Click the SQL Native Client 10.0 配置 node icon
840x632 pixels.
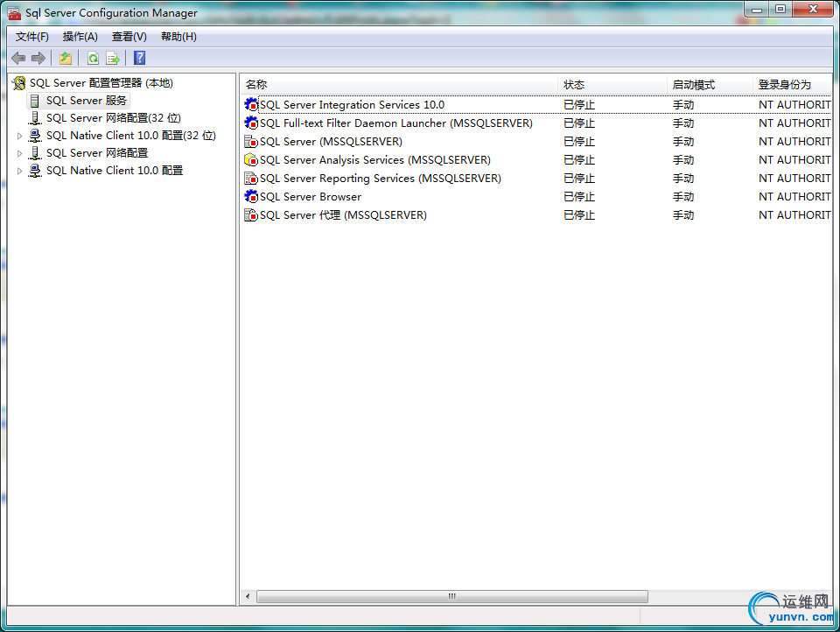click(x=35, y=171)
